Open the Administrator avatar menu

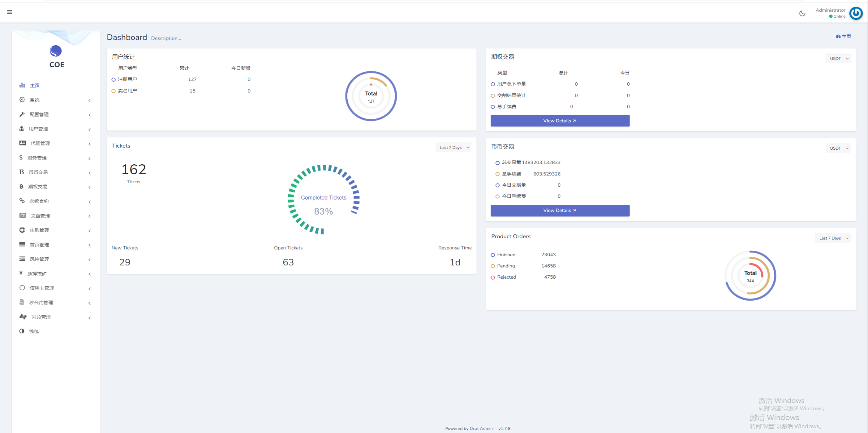[x=856, y=13]
